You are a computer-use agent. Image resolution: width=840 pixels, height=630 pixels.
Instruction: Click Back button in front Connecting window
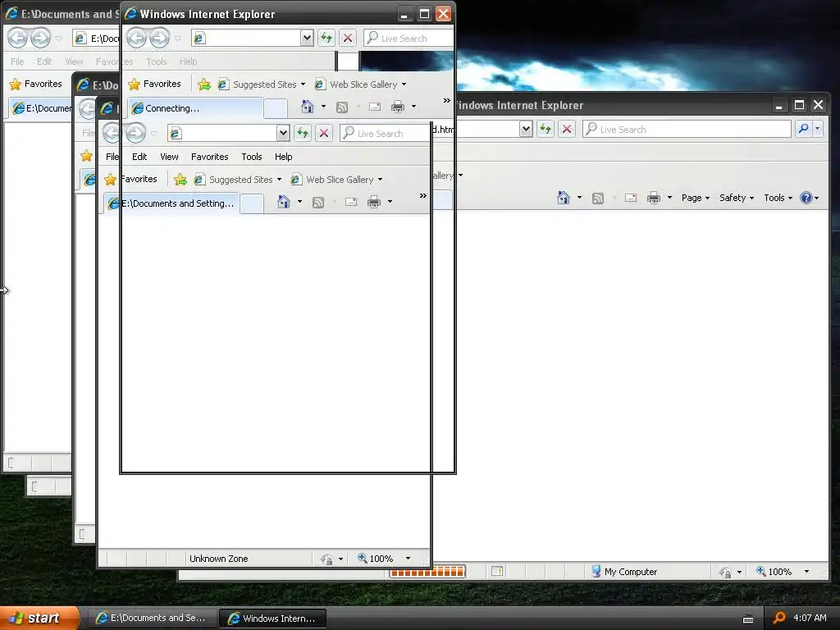click(137, 38)
